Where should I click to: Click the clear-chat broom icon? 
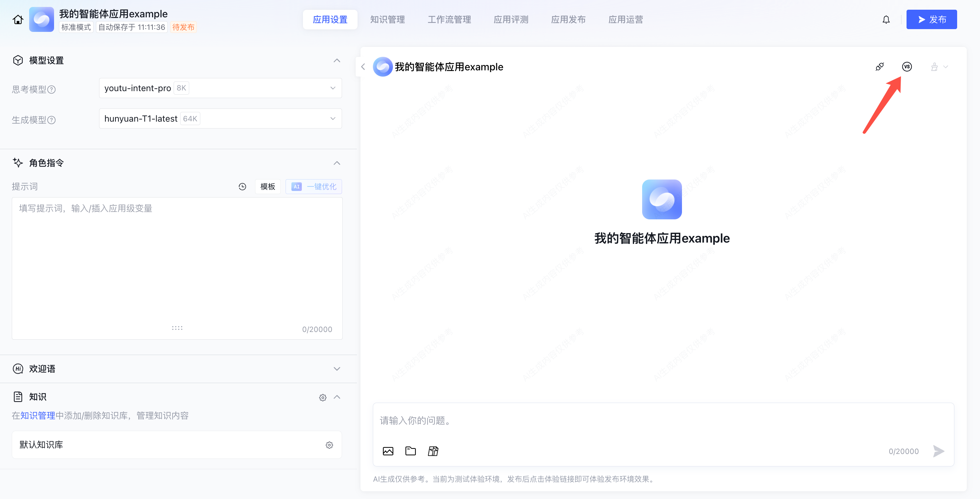pos(934,67)
